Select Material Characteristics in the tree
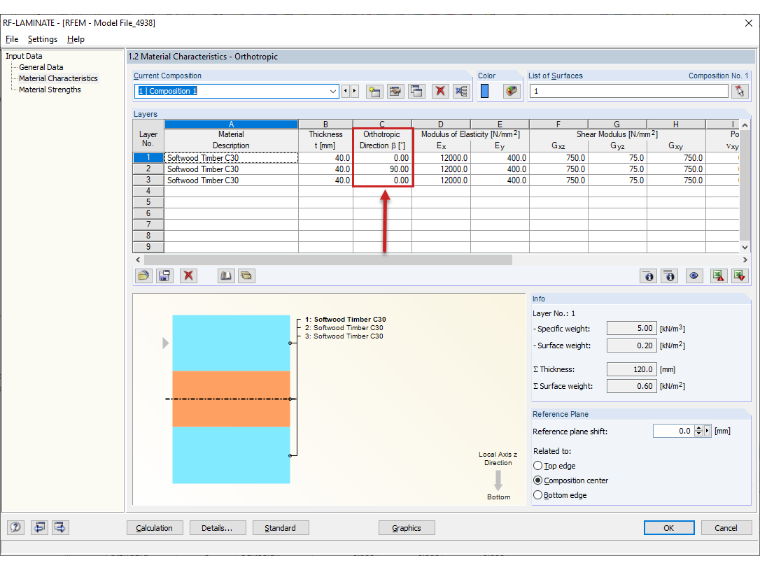This screenshot has height=570, width=760. pyautogui.click(x=58, y=79)
